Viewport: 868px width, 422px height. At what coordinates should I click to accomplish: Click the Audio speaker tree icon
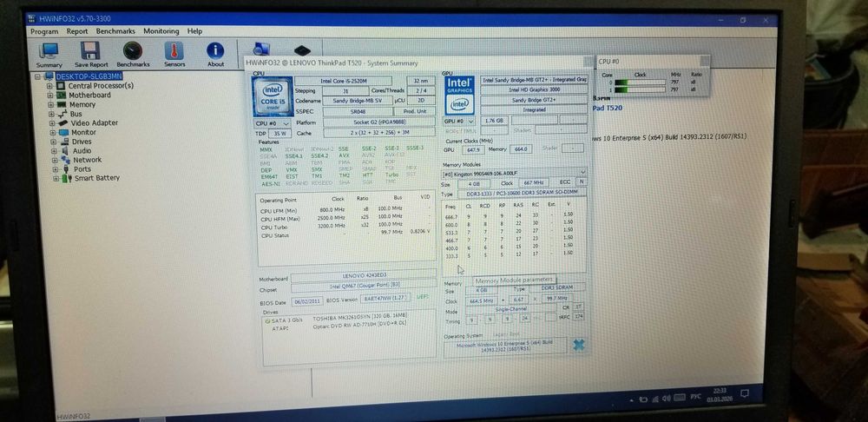pos(66,150)
